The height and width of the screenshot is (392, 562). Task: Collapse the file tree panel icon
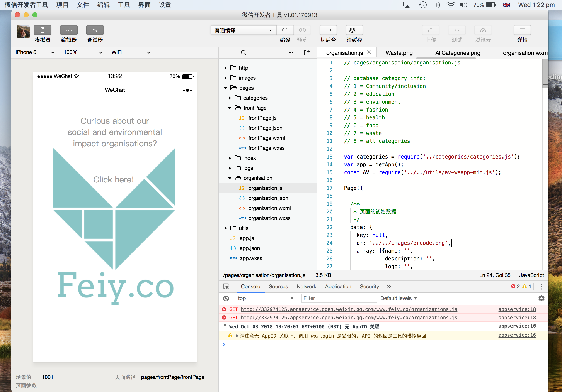tap(307, 52)
